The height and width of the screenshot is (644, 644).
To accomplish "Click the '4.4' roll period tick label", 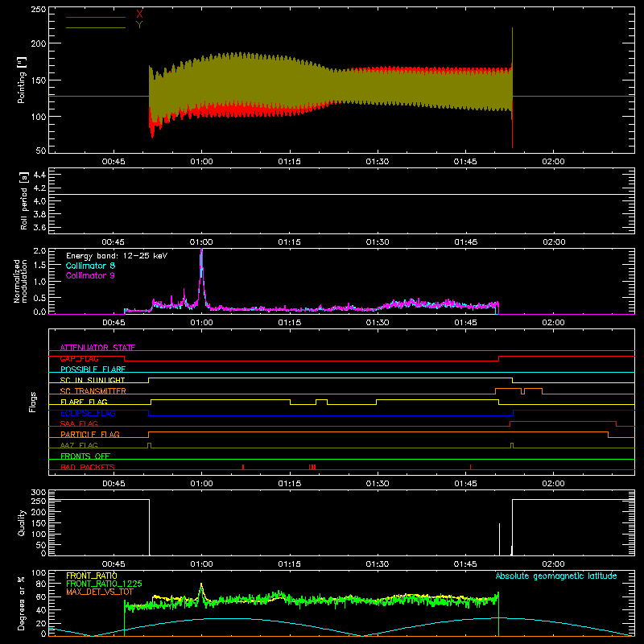I will [x=39, y=175].
